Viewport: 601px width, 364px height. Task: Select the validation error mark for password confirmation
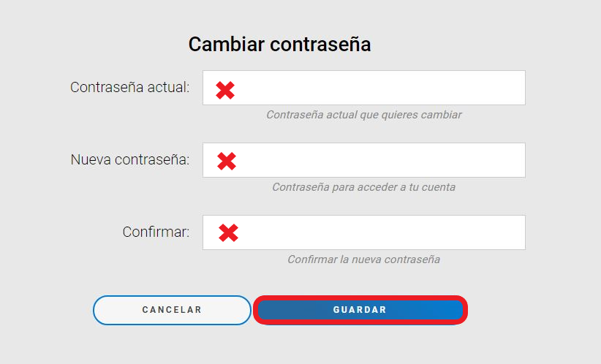point(229,233)
